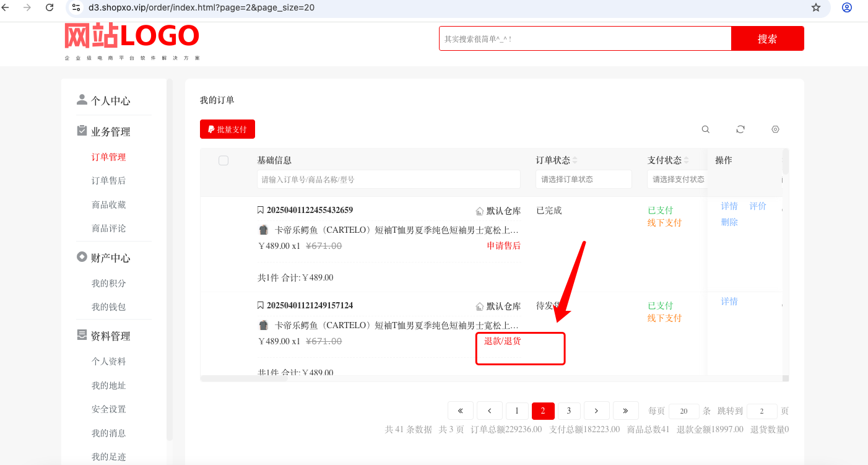Open 订单售后 in the sidebar
The image size is (868, 465).
coord(109,181)
